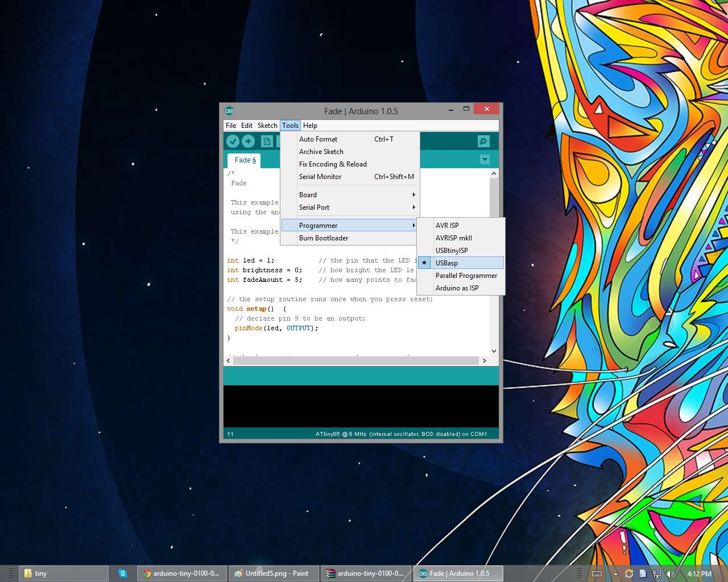This screenshot has height=582, width=728.
Task: Maximize the Arduino window
Action: 466,109
